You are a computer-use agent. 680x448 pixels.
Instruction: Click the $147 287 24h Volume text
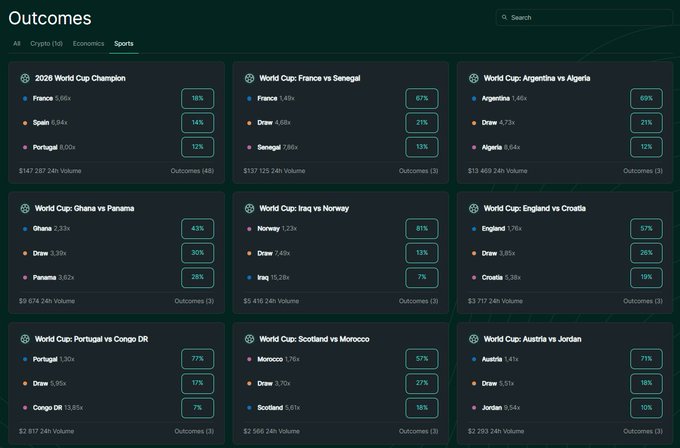50,171
